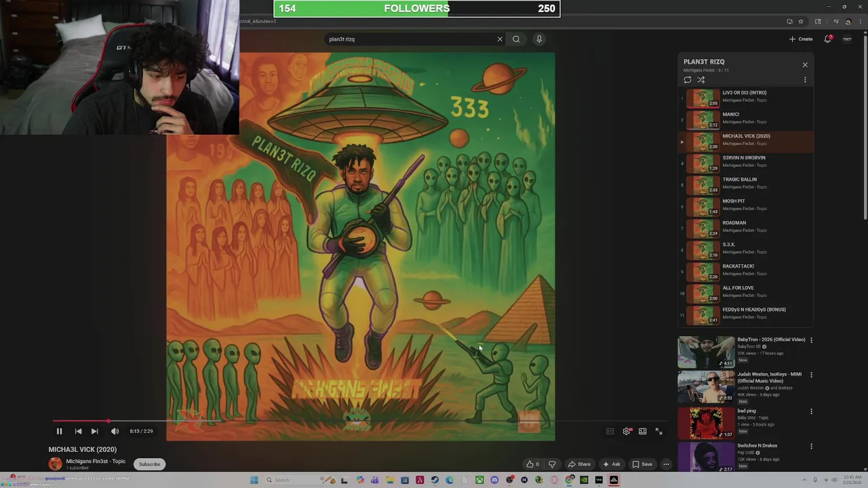Open more actions menu beside Save
This screenshot has width=868, height=488.
(666, 464)
